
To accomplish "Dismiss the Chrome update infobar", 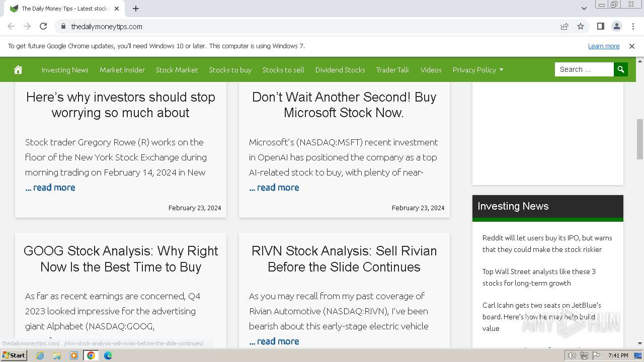I will click(x=632, y=46).
